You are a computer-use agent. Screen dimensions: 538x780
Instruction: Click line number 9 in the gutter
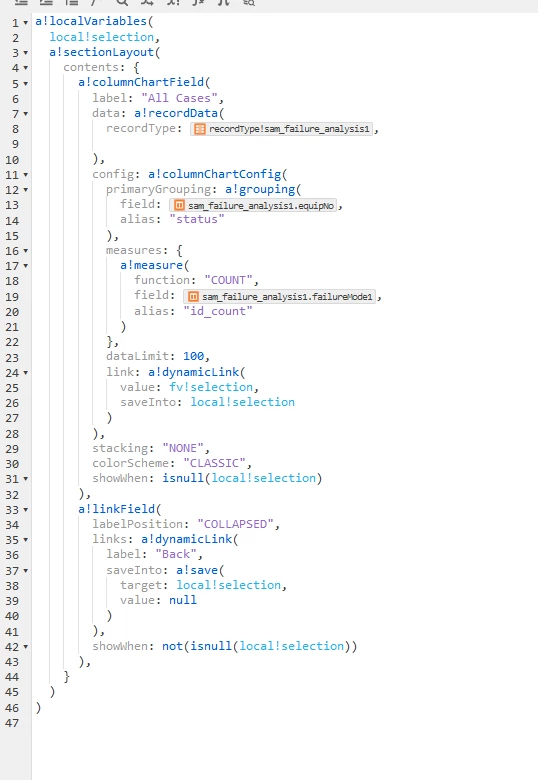coord(15,144)
